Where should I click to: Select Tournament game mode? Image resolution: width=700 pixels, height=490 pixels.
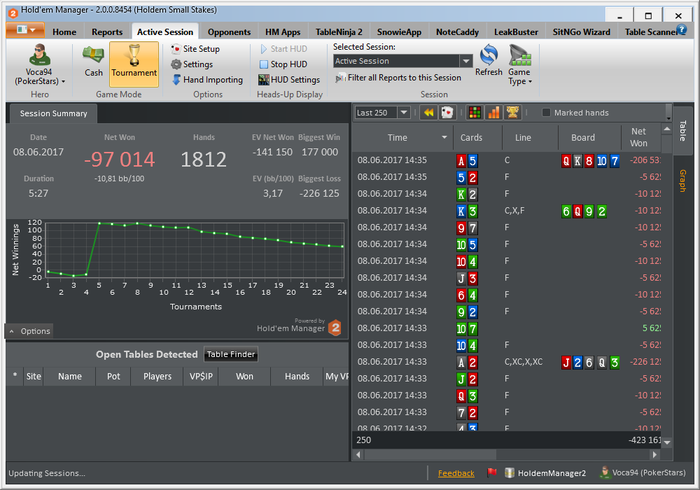click(134, 63)
